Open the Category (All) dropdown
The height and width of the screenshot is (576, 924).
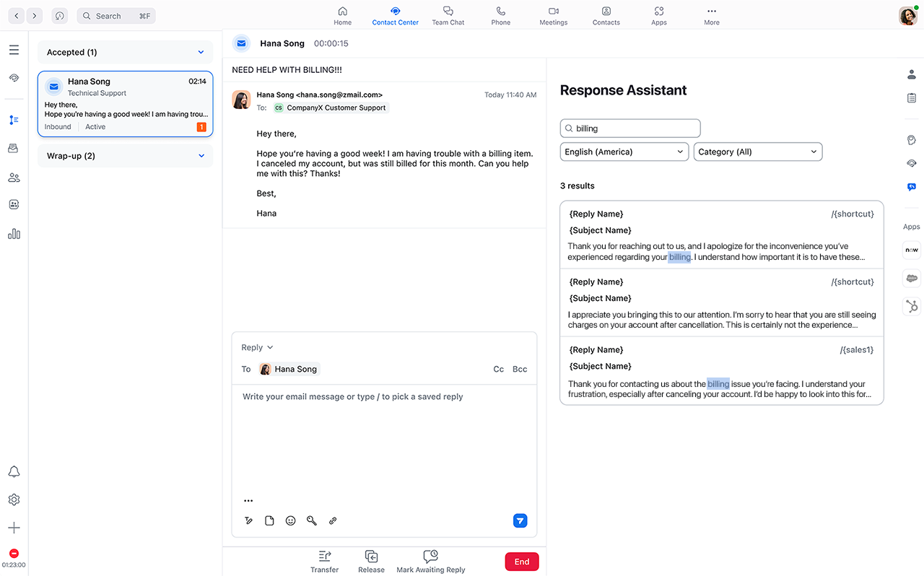click(x=758, y=152)
